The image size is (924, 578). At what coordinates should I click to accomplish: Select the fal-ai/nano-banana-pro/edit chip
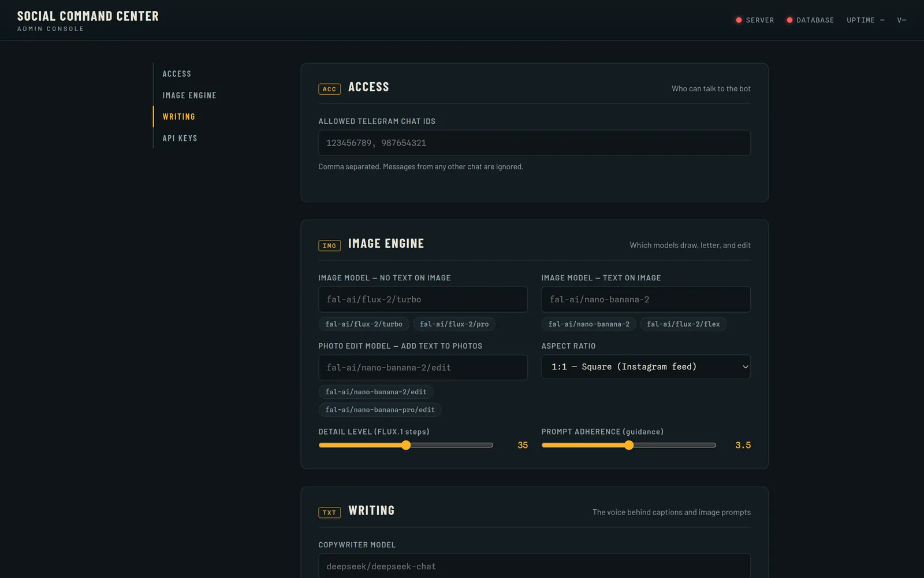click(x=380, y=410)
